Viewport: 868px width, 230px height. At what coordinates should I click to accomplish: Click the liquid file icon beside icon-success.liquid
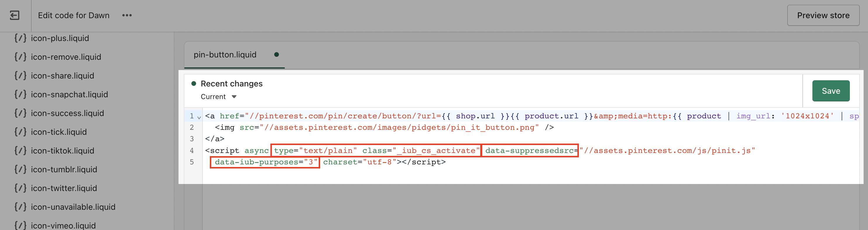[x=20, y=113]
